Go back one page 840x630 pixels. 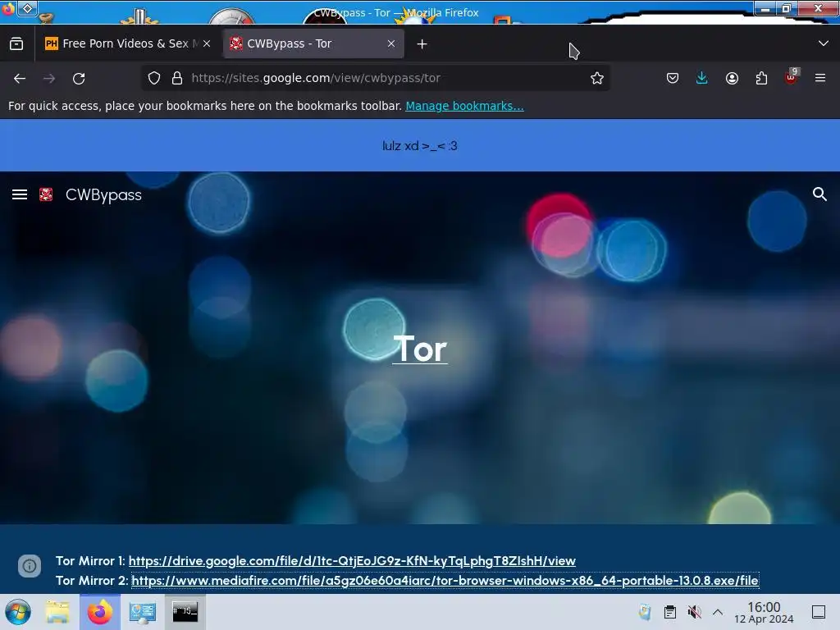[x=20, y=78]
